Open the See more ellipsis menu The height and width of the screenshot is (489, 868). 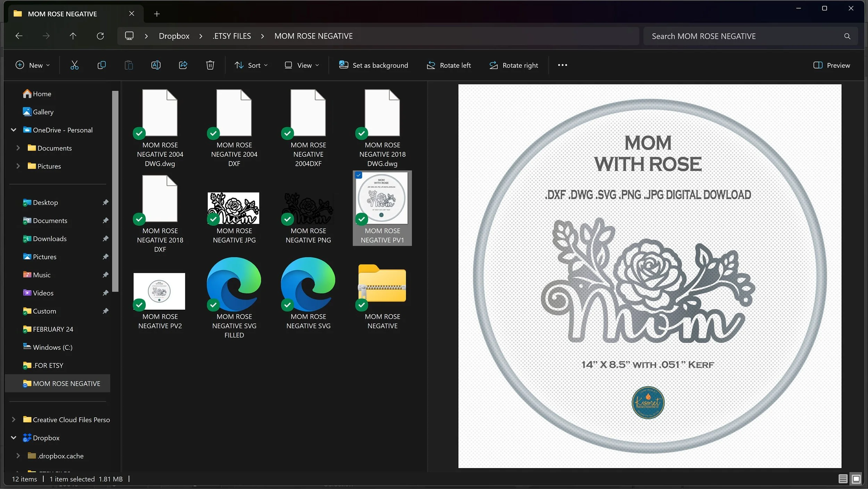[562, 65]
